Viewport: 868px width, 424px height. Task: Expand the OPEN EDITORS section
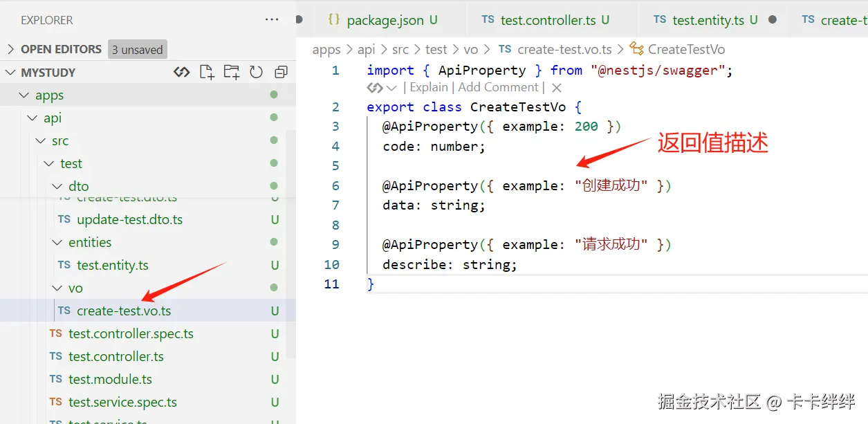pos(10,49)
